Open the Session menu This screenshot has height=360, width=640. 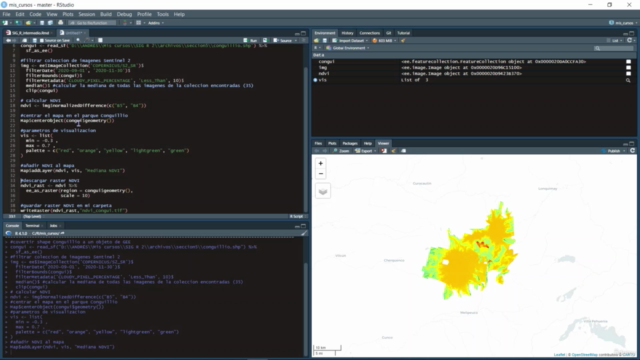point(87,14)
